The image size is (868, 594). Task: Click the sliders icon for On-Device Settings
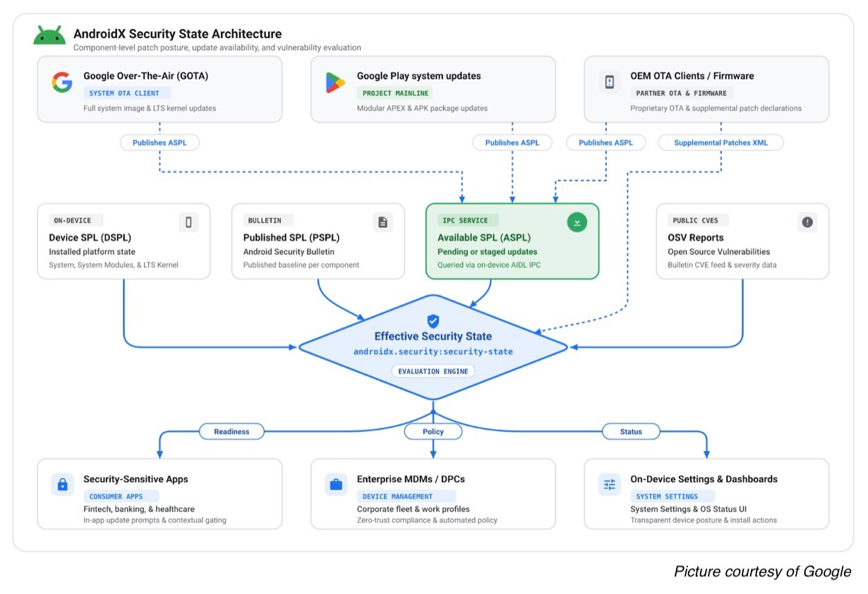609,485
